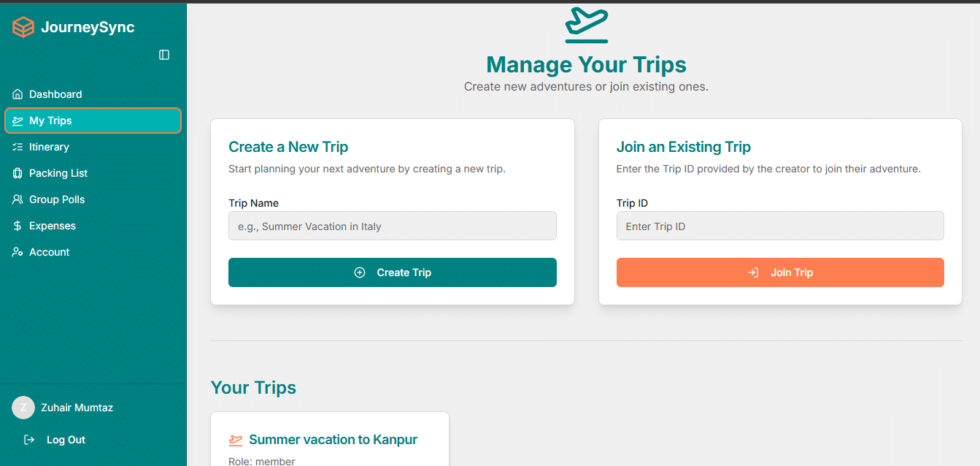Click the Itinerary checklist icon
The image size is (980, 466).
(x=18, y=147)
